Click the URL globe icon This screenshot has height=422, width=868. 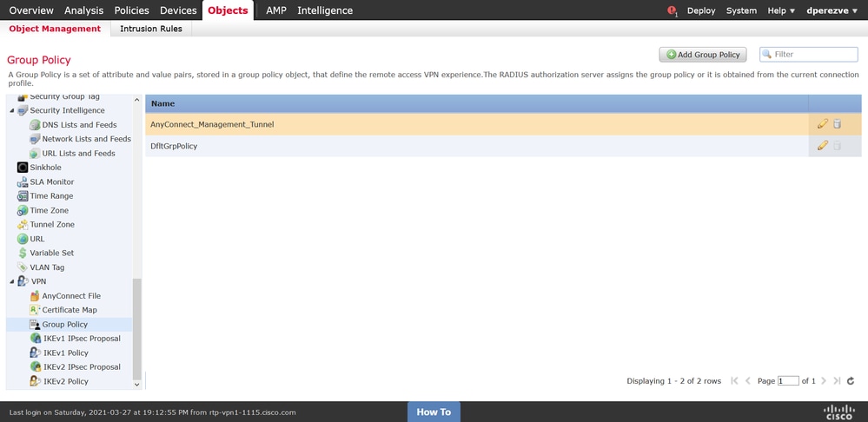click(x=22, y=239)
